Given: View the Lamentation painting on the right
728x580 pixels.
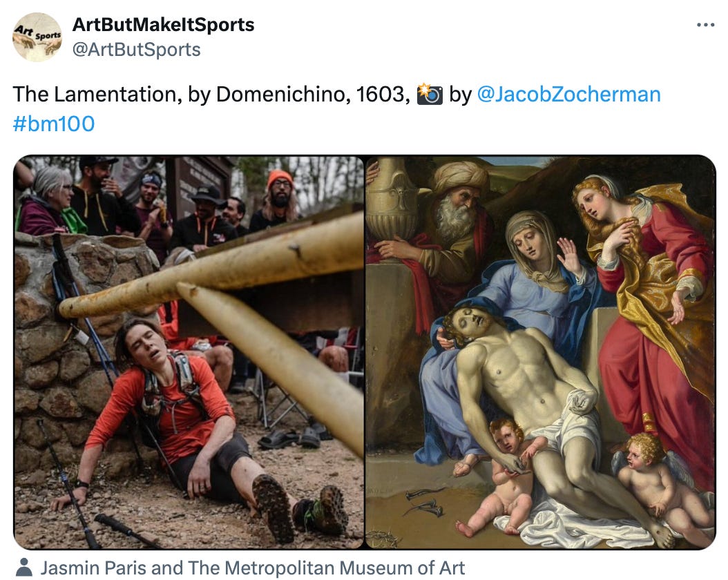Looking at the screenshot, I should pos(540,353).
